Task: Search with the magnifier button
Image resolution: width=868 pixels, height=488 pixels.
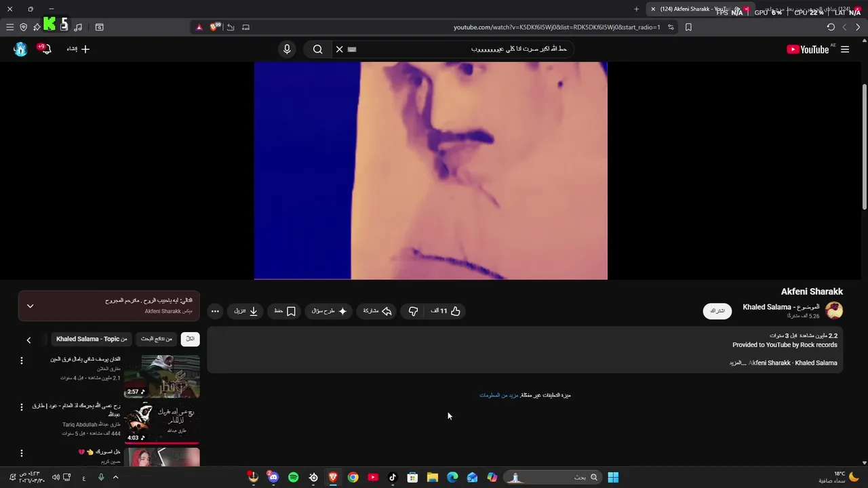Action: (317, 49)
